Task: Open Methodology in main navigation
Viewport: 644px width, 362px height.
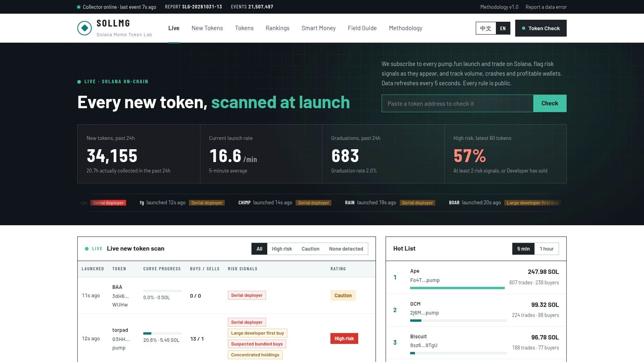Action: pos(406,28)
